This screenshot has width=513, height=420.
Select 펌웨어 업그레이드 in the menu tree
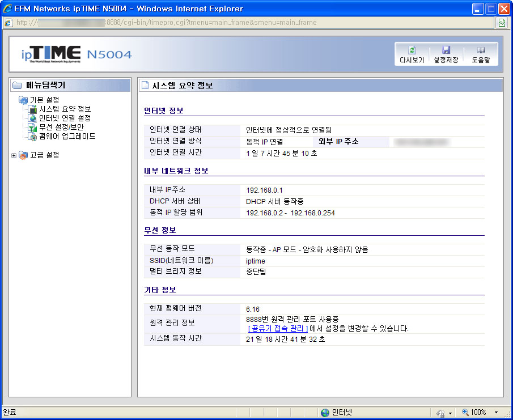67,137
